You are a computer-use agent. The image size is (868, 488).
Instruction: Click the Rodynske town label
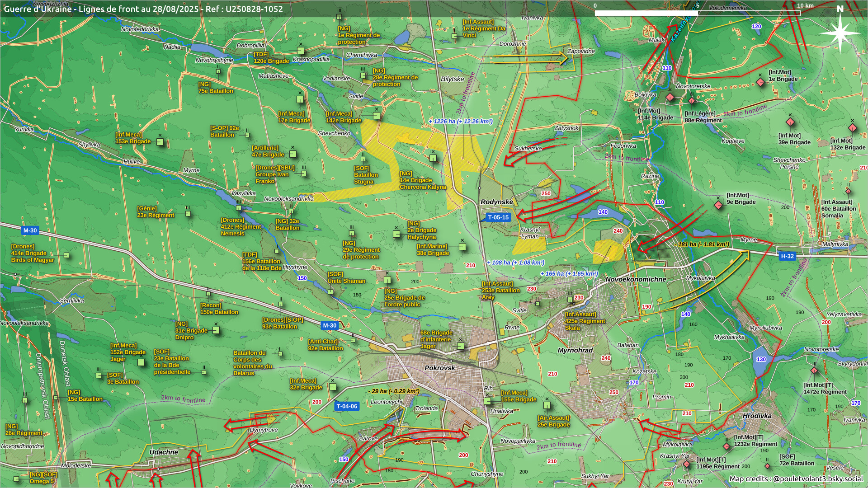tap(496, 202)
